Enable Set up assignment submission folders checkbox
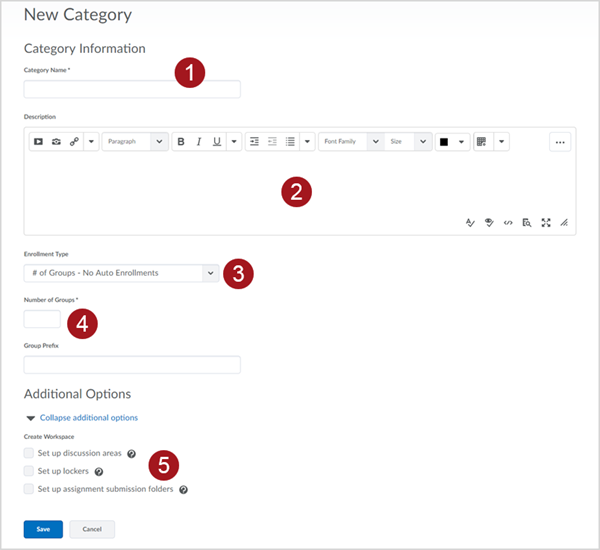 [29, 489]
